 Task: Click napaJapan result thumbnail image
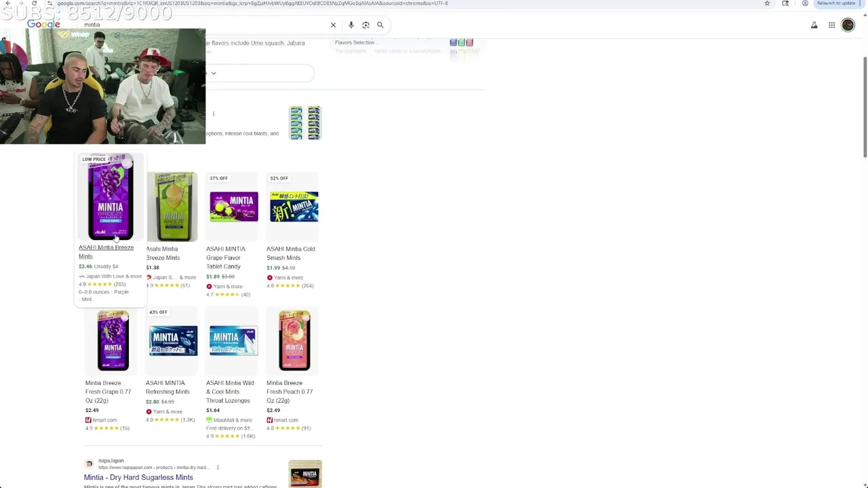click(x=305, y=474)
